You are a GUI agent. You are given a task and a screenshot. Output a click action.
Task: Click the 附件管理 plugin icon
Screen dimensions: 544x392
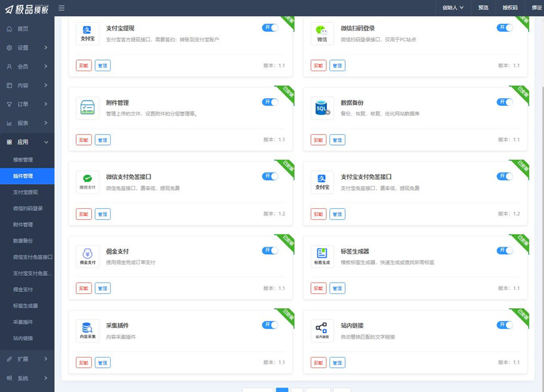(x=88, y=108)
